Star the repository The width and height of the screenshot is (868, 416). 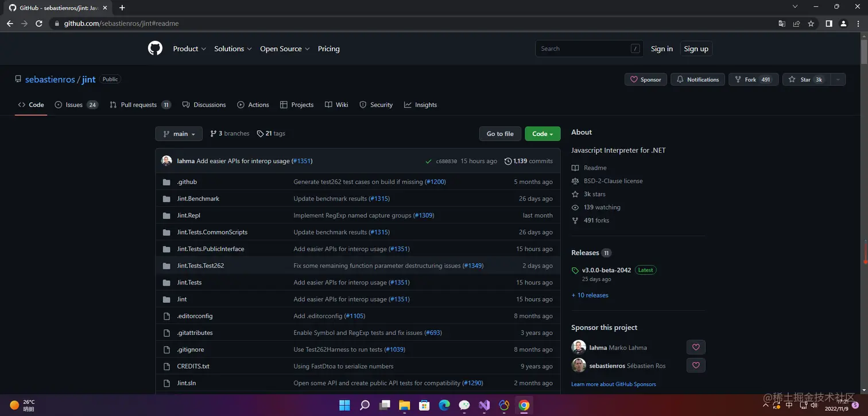click(807, 79)
